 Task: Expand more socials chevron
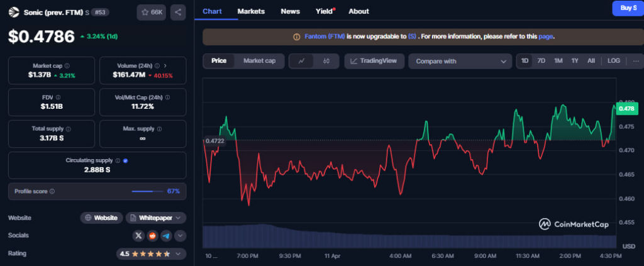pos(180,236)
